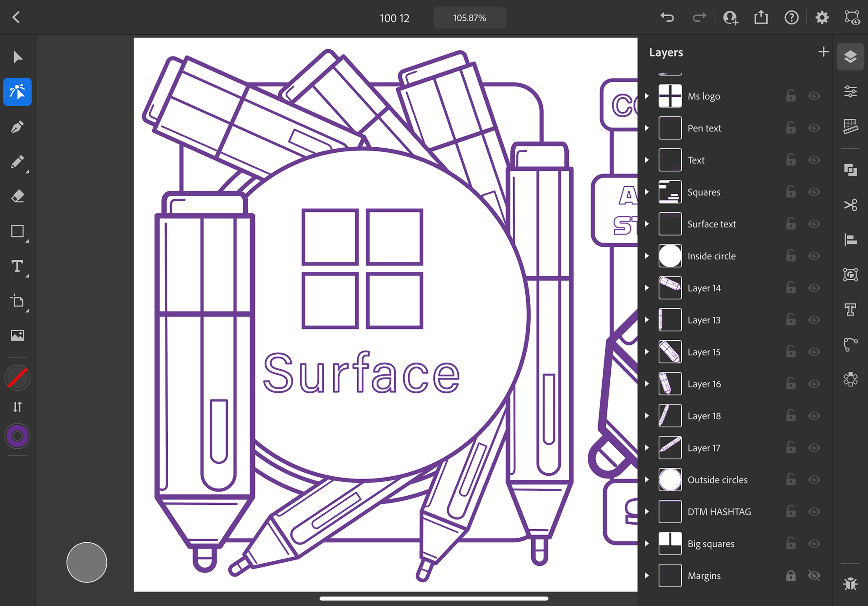Open the Path options panel
Image resolution: width=868 pixels, height=606 pixels.
[x=850, y=344]
